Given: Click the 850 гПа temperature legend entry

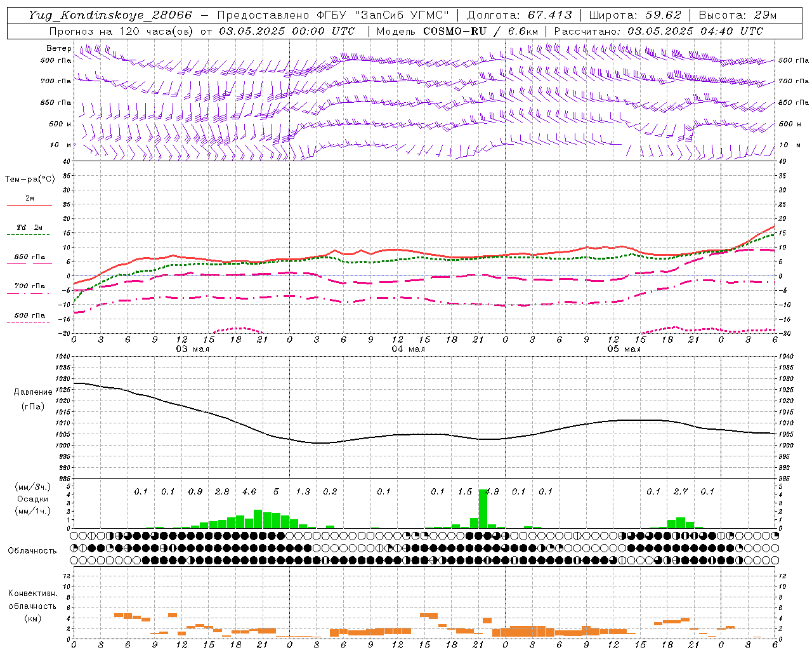Looking at the screenshot, I should coord(30,257).
